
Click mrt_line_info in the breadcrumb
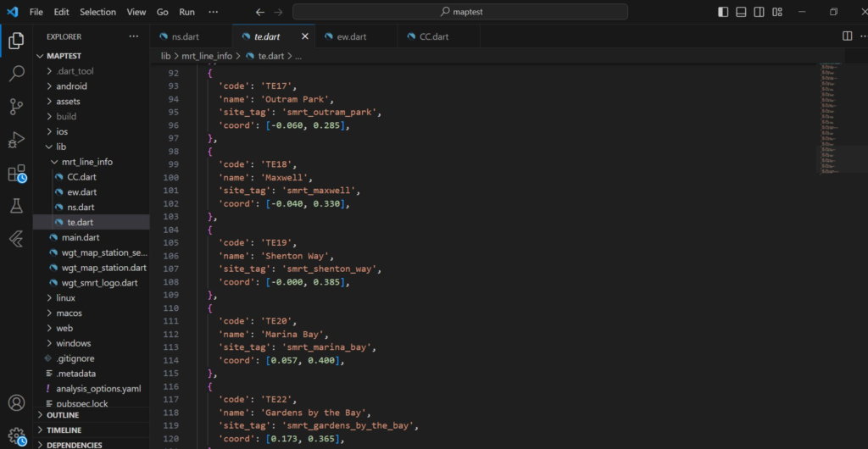coord(207,55)
